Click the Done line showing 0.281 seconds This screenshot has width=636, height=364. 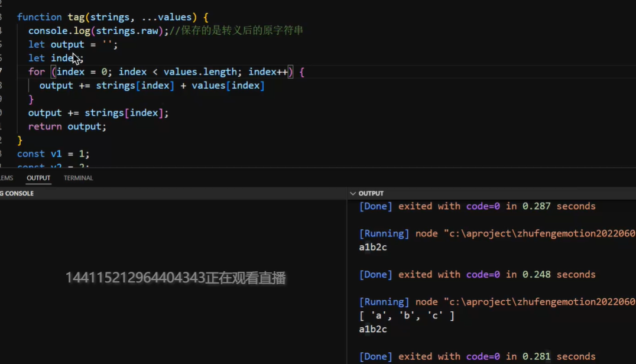(x=477, y=356)
